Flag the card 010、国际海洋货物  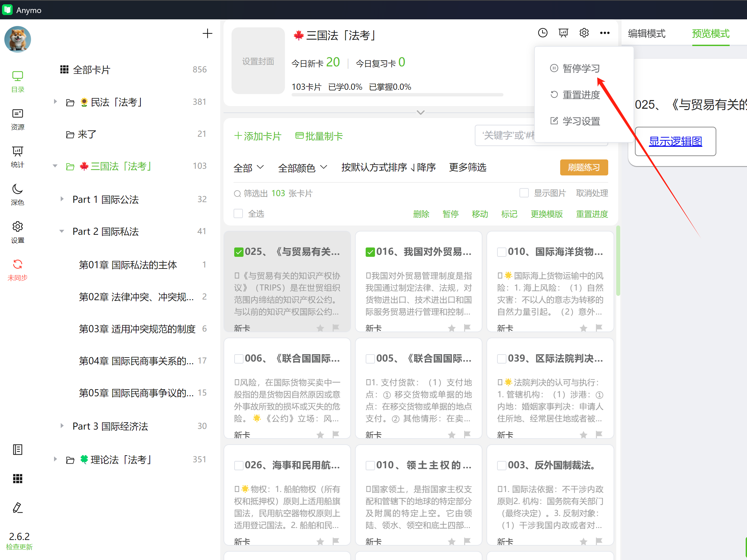599,328
